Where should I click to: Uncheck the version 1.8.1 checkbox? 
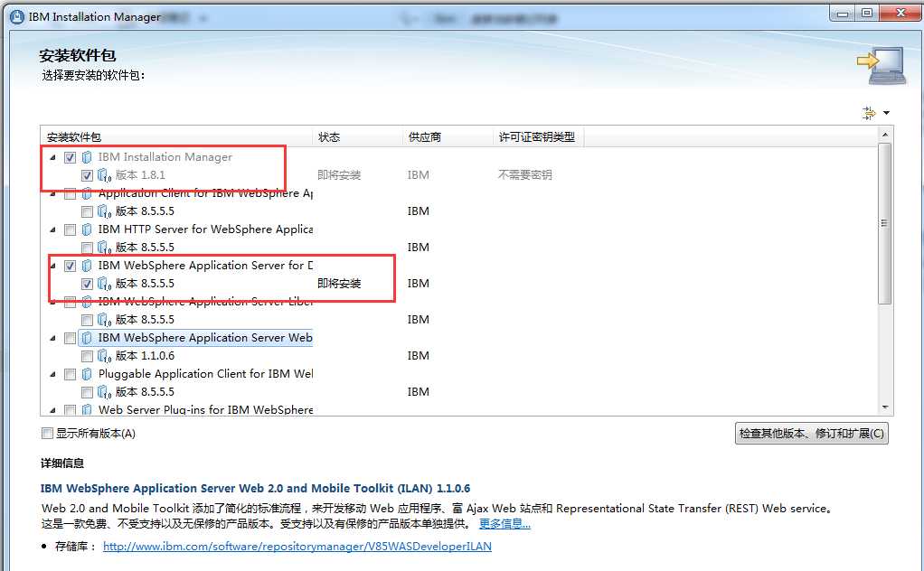[x=87, y=175]
